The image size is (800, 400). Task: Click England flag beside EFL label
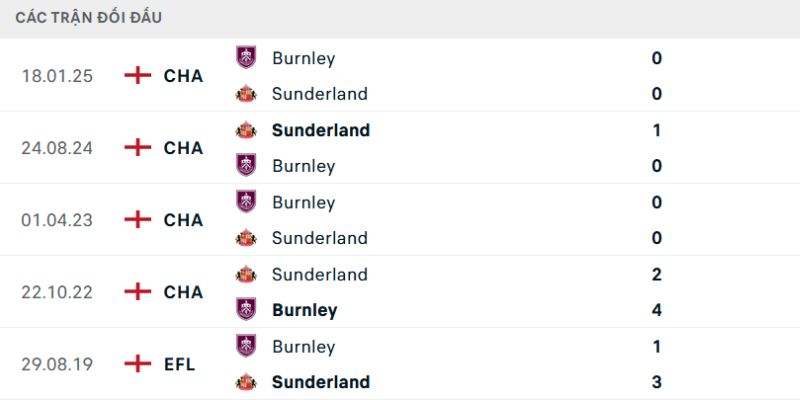click(x=137, y=364)
